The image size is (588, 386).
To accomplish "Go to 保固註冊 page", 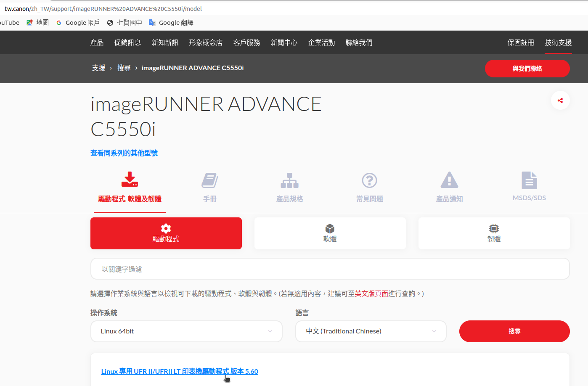I will [521, 42].
